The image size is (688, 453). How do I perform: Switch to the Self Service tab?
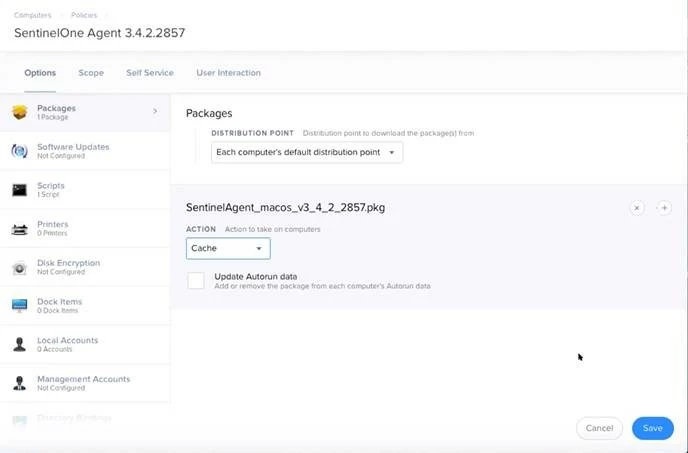tap(150, 73)
